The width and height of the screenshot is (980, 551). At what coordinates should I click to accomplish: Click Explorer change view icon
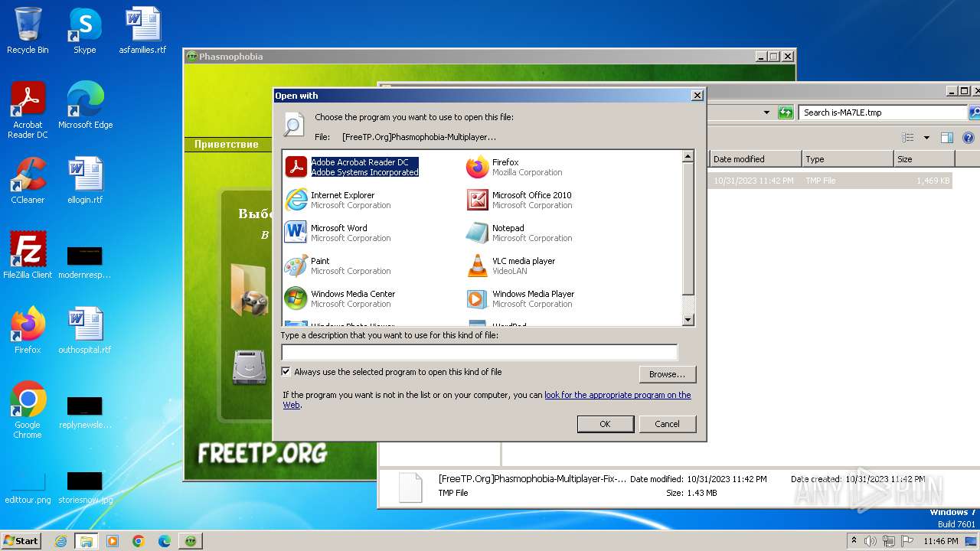coord(908,138)
